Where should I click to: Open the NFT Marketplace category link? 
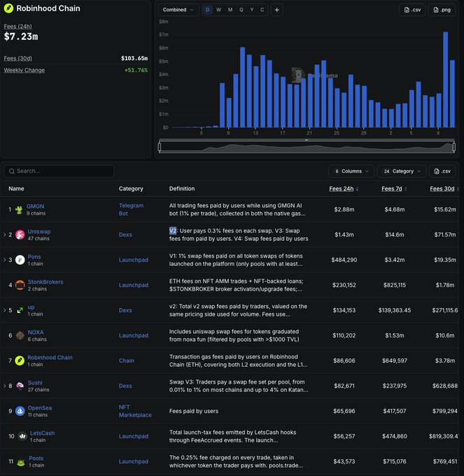[135, 411]
